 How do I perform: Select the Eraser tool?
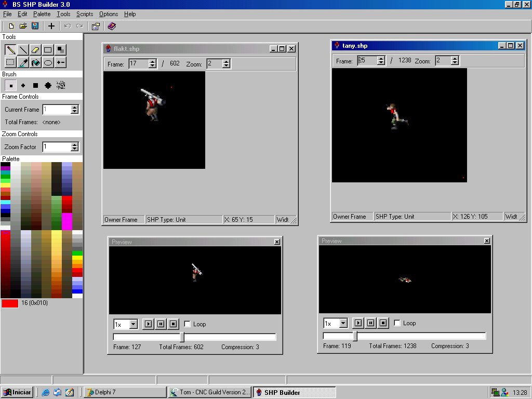point(35,50)
